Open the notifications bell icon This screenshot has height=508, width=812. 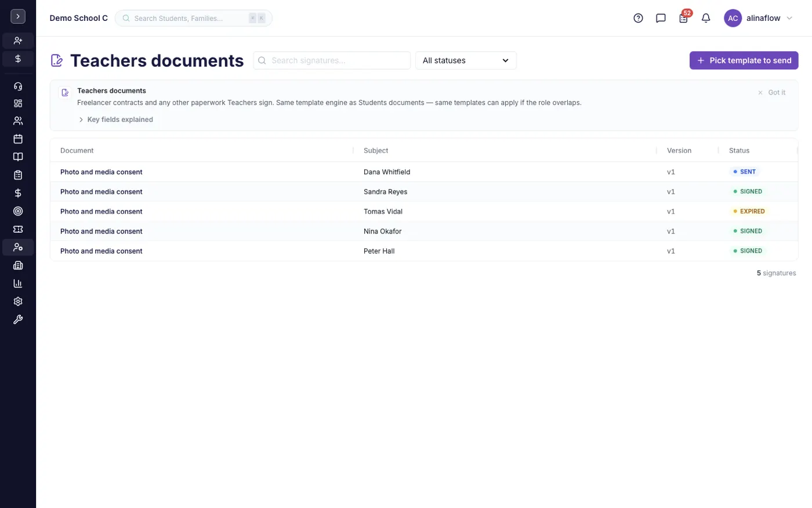click(706, 18)
